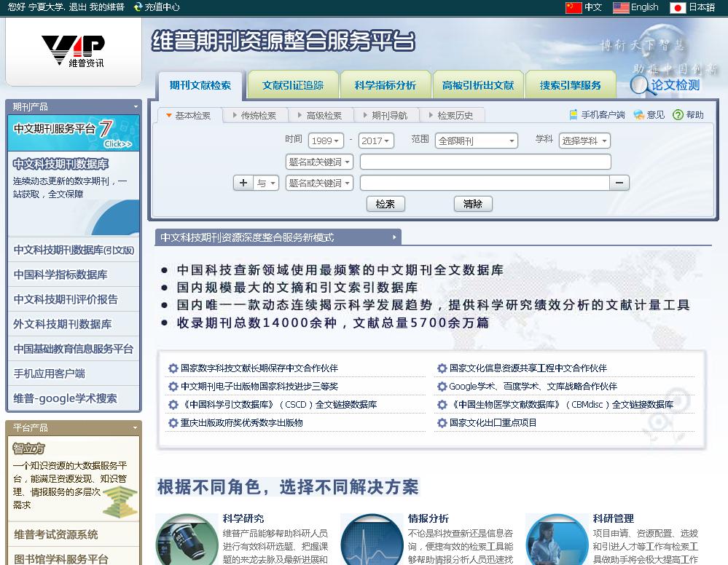Click the 清除 clear button
728x565 pixels.
473,204
